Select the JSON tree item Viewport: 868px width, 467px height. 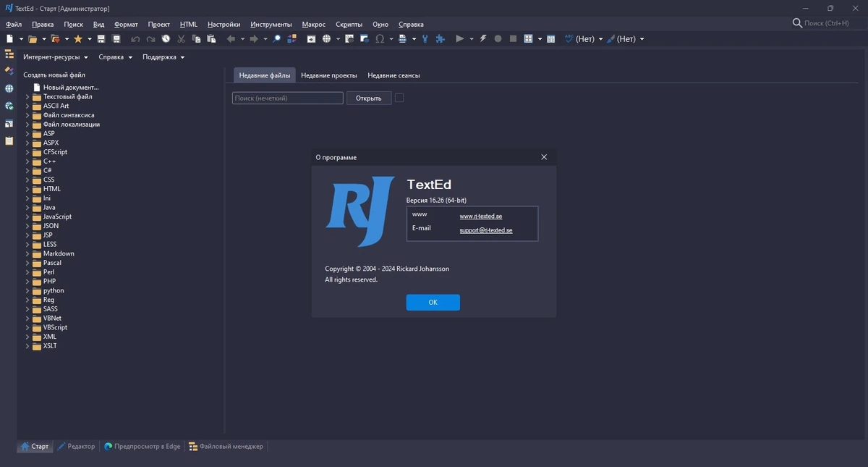click(51, 226)
